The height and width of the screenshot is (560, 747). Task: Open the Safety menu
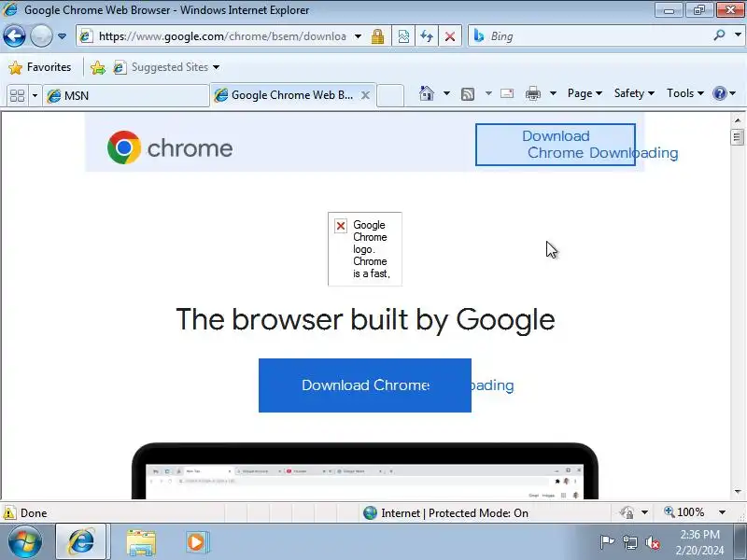[x=634, y=93]
